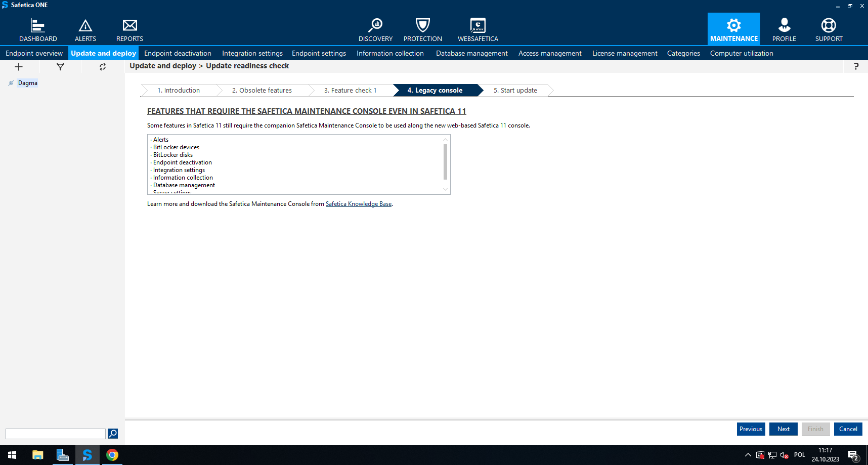Switch to Endpoint deactivation tab

pyautogui.click(x=178, y=53)
